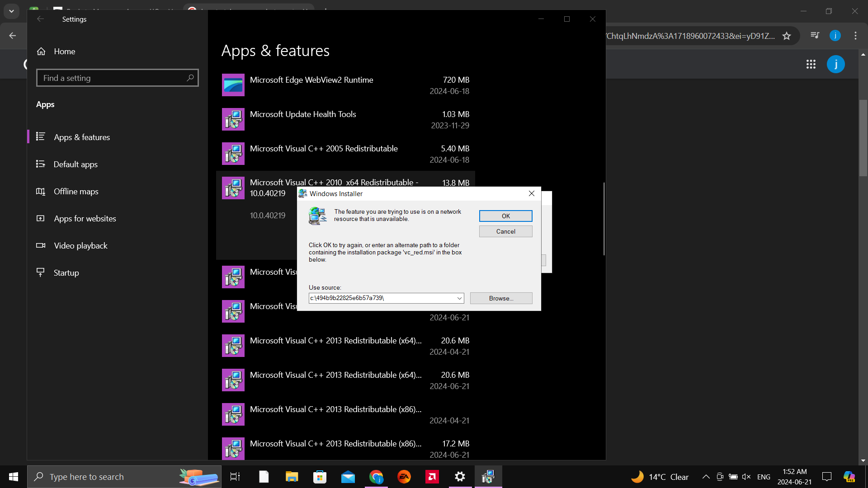The height and width of the screenshot is (488, 868).
Task: Select Visual C++ 2013 (x86) 2024-04-21 entry
Action: coord(345,414)
